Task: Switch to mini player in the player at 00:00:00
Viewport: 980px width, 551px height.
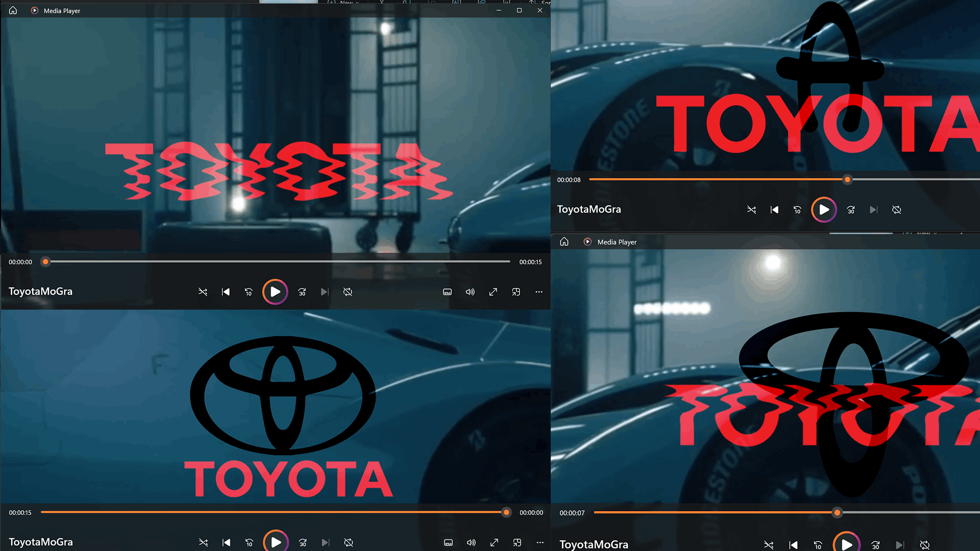Action: [516, 292]
